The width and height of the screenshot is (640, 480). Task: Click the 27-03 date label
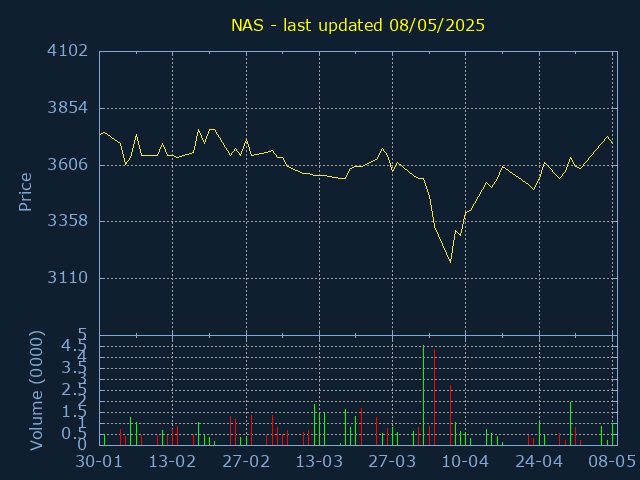(x=392, y=462)
